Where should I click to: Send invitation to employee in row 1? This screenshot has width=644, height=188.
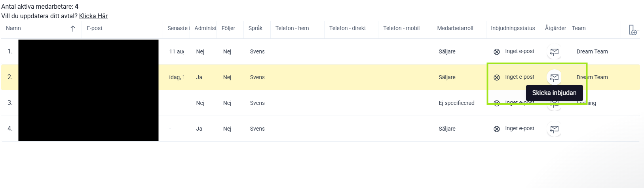coord(554,52)
